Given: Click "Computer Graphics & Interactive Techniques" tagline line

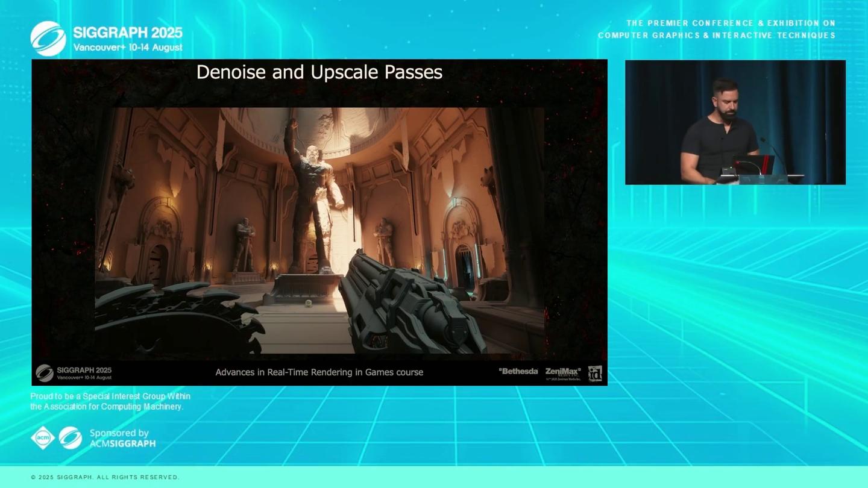Looking at the screenshot, I should (x=717, y=36).
